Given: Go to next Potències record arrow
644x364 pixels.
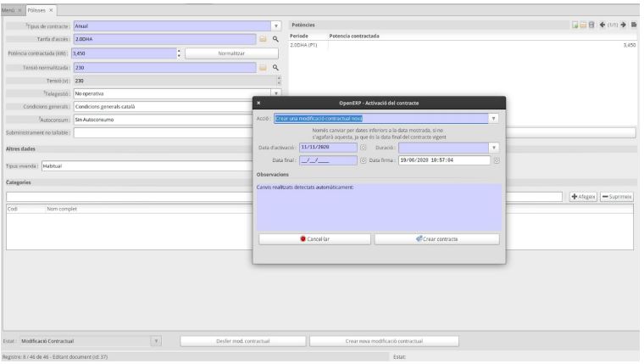Looking at the screenshot, I should 623,25.
